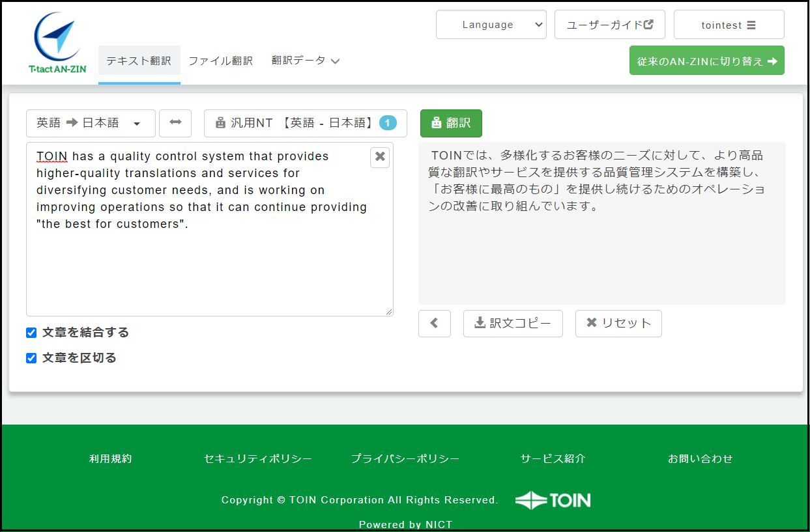Click the 訳文コピー button
This screenshot has width=810, height=532.
(x=513, y=323)
